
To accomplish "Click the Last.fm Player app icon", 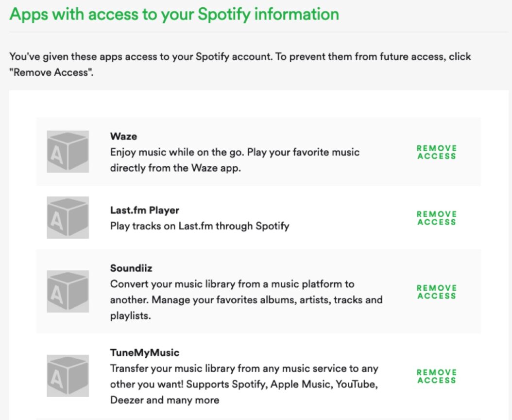I will click(x=68, y=218).
